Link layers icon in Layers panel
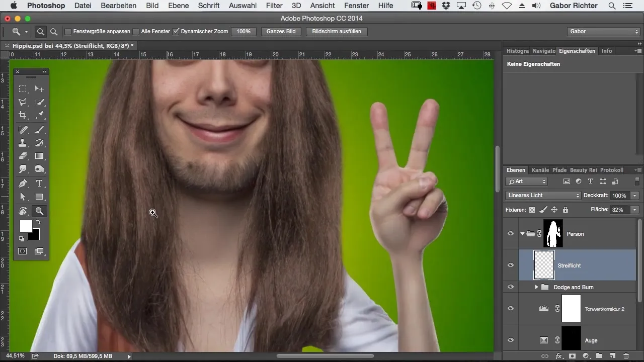This screenshot has height=362, width=644. tap(545, 356)
